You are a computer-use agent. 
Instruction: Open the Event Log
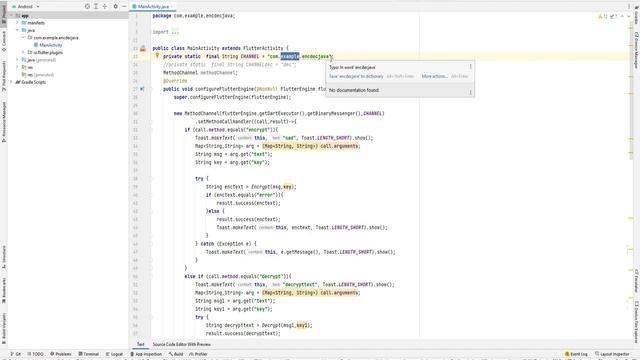(576, 354)
